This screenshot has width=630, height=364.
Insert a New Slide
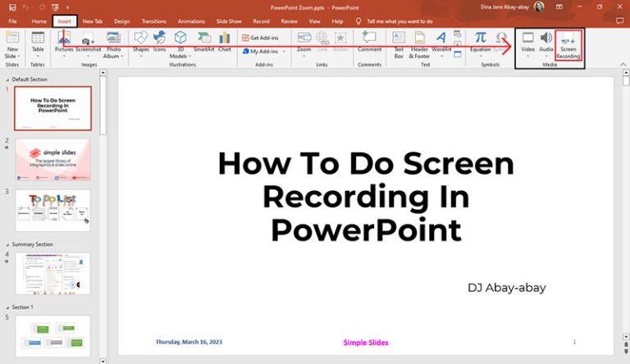[12, 39]
